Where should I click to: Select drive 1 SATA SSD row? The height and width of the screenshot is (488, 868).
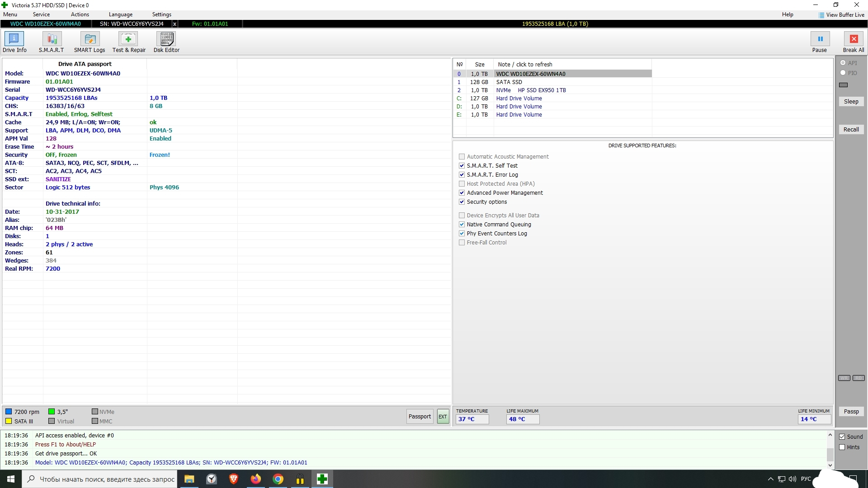click(x=552, y=82)
